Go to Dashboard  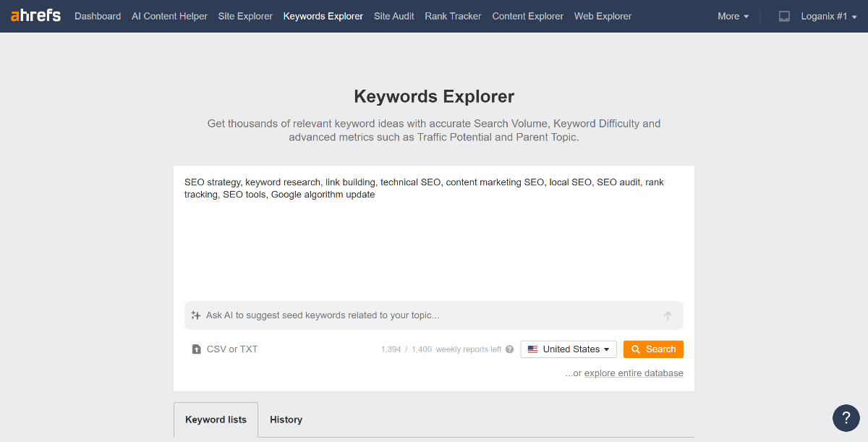point(98,16)
